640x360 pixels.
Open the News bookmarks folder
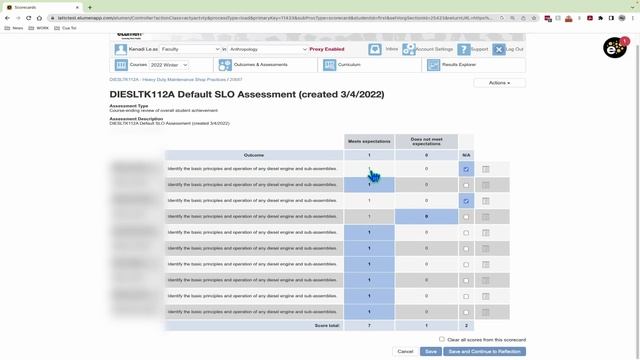(14, 28)
